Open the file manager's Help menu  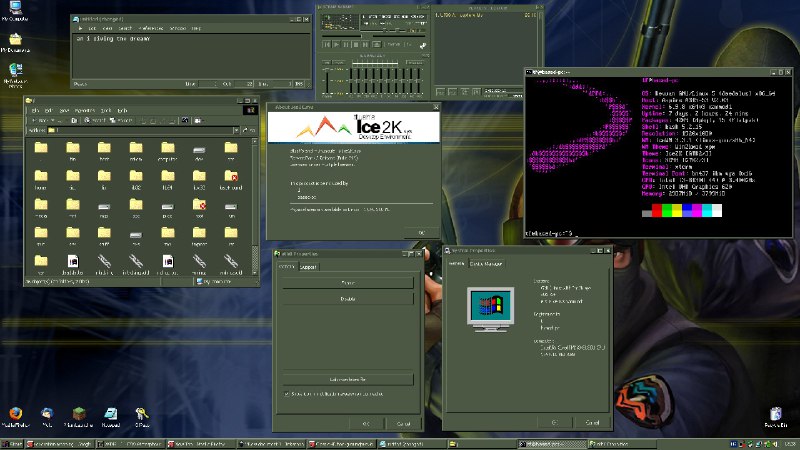[122, 110]
